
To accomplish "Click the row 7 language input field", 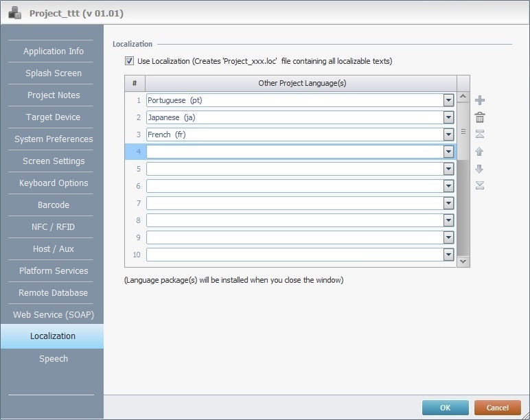I will (295, 203).
